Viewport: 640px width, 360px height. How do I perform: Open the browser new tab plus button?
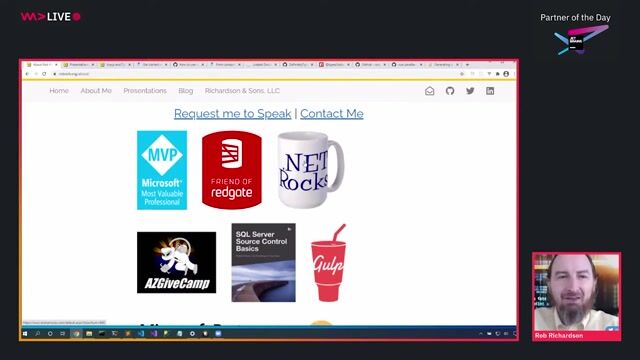coord(467,65)
